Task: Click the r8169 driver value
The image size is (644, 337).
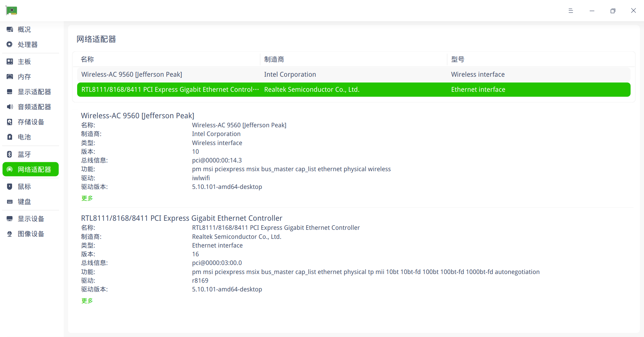Action: pyautogui.click(x=200, y=280)
